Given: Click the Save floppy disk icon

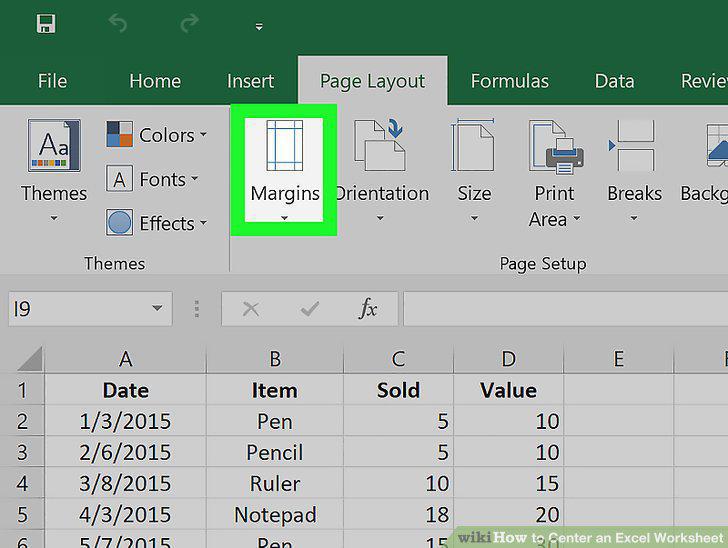Looking at the screenshot, I should click(46, 24).
